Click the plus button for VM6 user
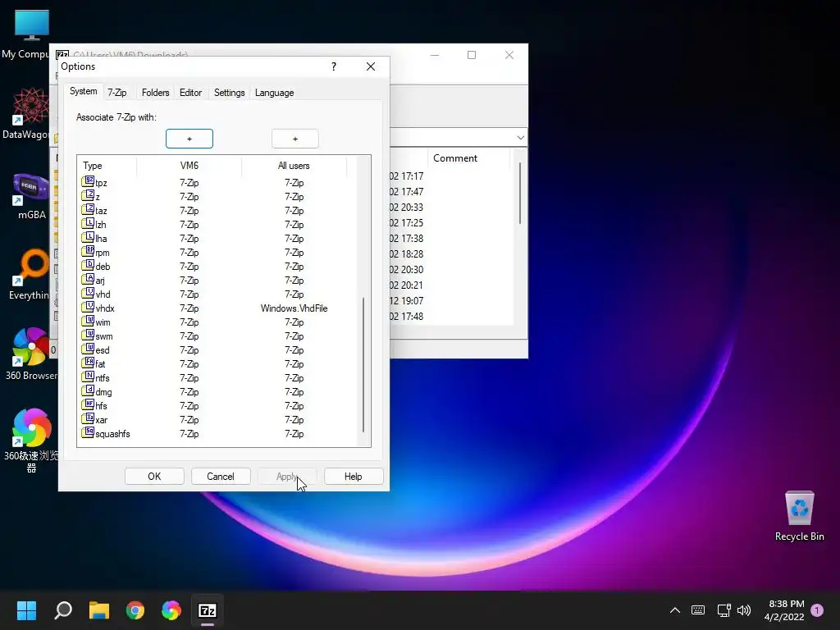840x630 pixels. click(189, 139)
